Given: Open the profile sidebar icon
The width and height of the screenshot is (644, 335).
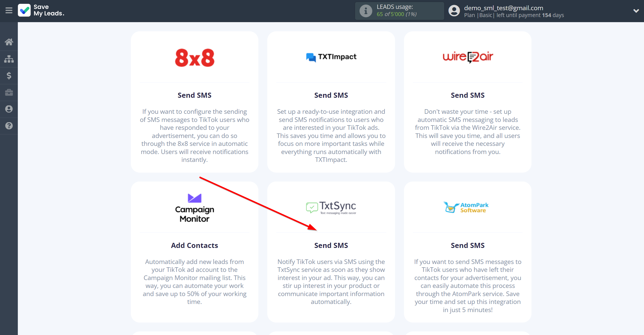Looking at the screenshot, I should 9,109.
